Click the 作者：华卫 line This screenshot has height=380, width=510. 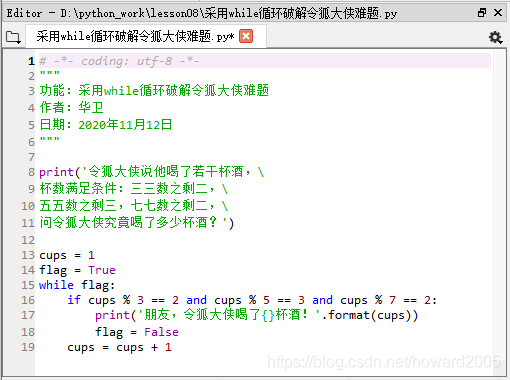click(71, 107)
